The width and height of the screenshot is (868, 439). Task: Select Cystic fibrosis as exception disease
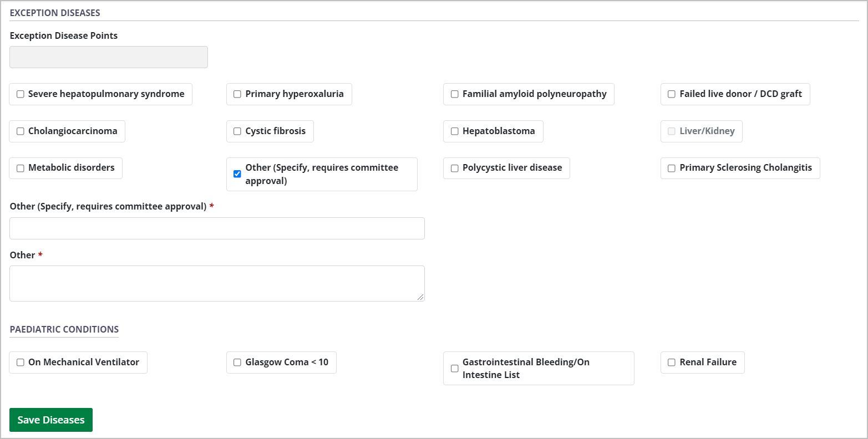coord(237,131)
